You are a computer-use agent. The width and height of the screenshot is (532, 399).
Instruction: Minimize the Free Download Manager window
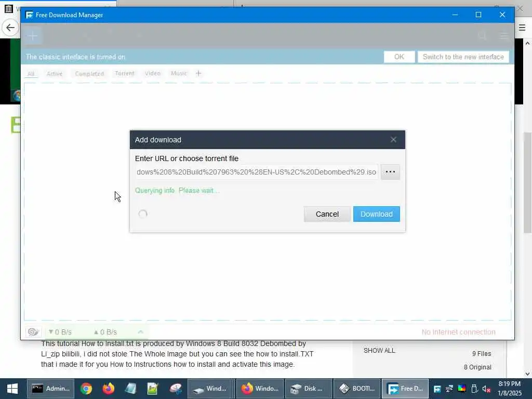click(x=455, y=15)
